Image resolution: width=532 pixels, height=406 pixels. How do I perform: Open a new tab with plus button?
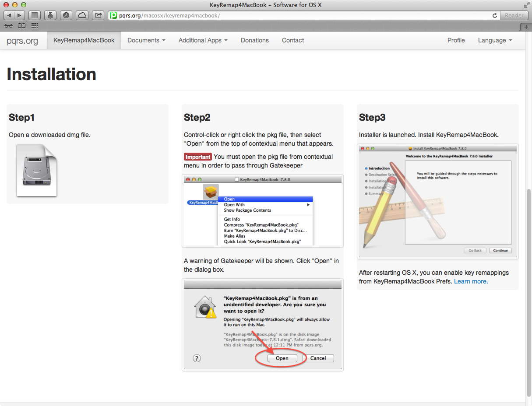(x=527, y=27)
